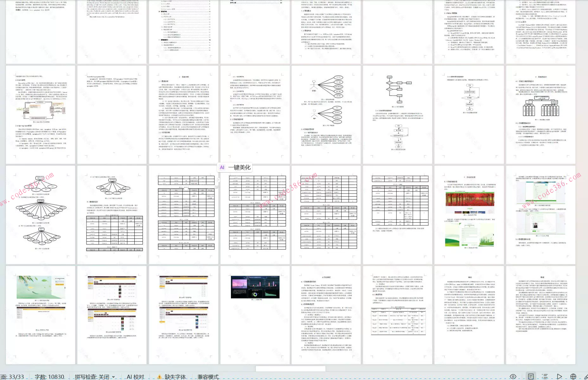The height and width of the screenshot is (380, 588).
Task: Select the page with the B/S architecture diagram
Action: pos(41,115)
